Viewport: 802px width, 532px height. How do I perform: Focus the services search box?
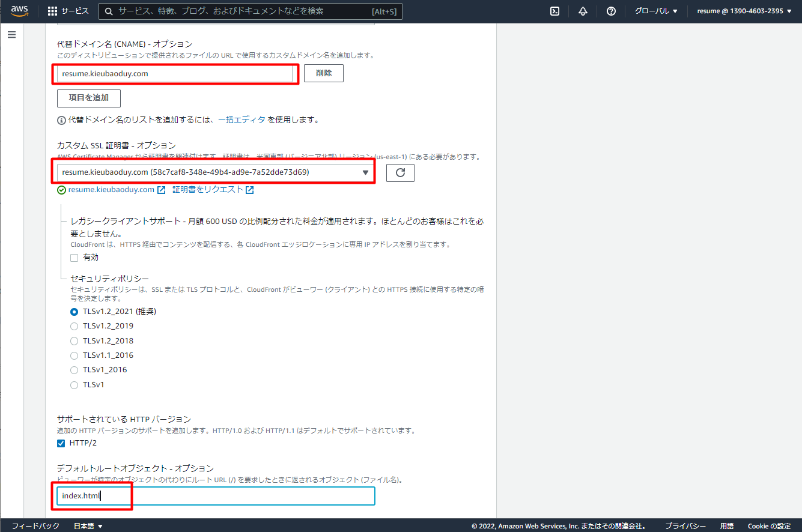pos(251,11)
